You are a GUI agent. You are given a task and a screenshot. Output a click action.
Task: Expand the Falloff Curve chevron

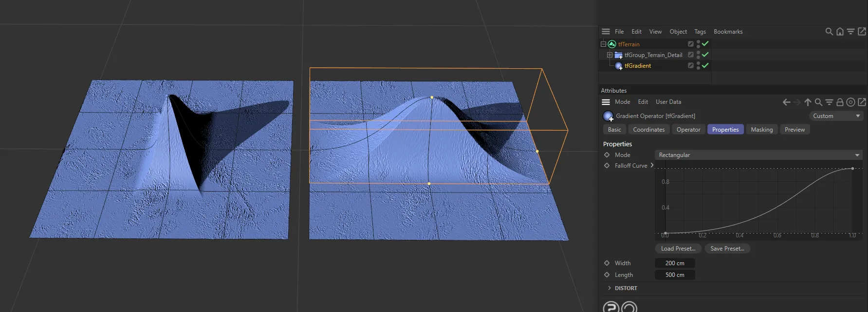(x=652, y=165)
